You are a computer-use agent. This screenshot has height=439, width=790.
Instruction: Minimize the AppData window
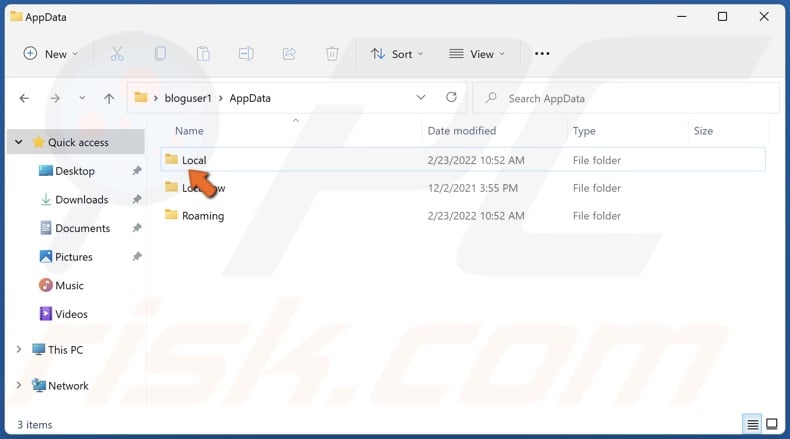click(682, 17)
